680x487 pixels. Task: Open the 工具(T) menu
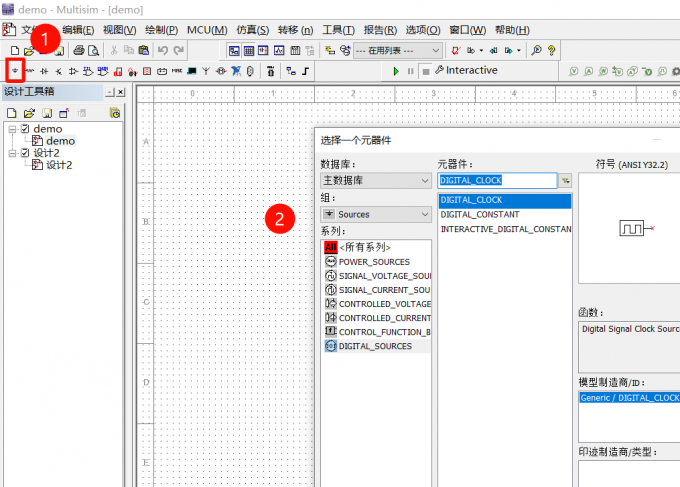click(x=338, y=30)
